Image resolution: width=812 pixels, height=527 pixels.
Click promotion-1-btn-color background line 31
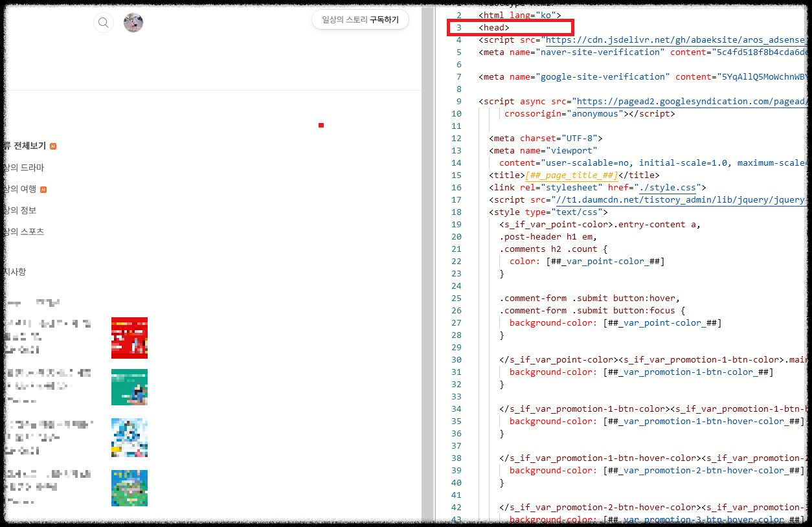[642, 372]
